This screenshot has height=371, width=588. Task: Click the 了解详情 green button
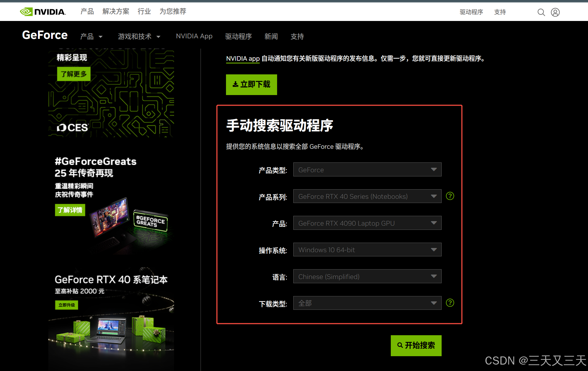[70, 210]
